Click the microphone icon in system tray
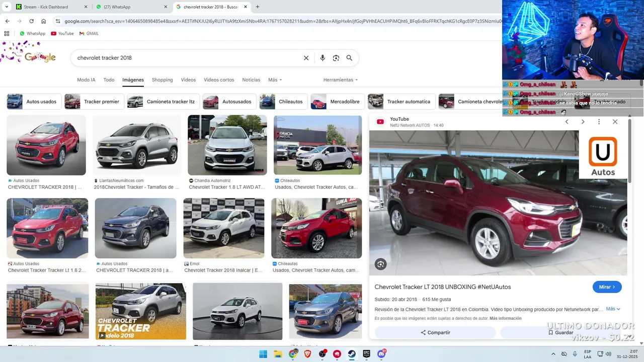 [x=575, y=354]
